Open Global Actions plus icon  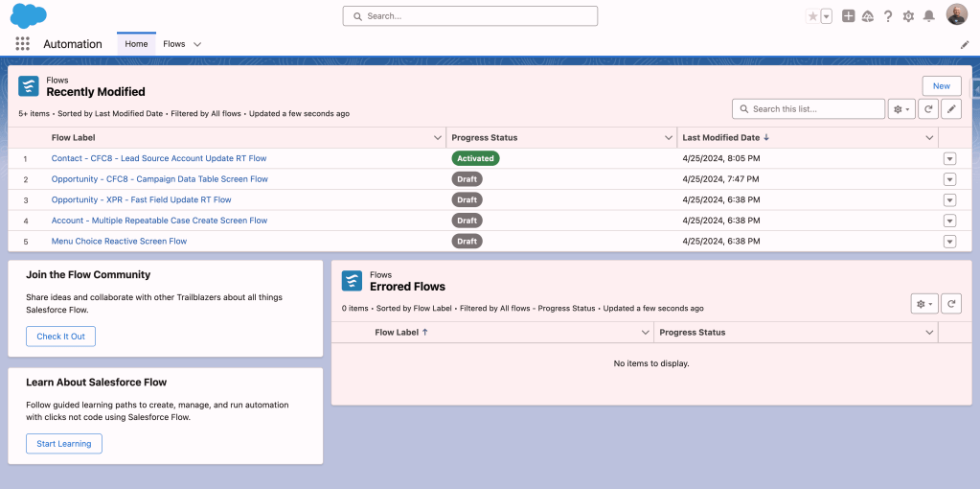[848, 16]
